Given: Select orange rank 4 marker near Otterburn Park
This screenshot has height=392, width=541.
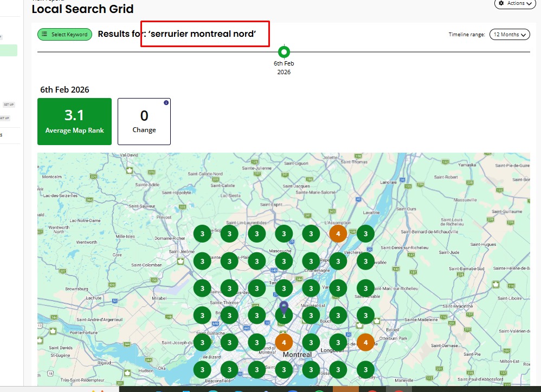Looking at the screenshot, I should 365,343.
